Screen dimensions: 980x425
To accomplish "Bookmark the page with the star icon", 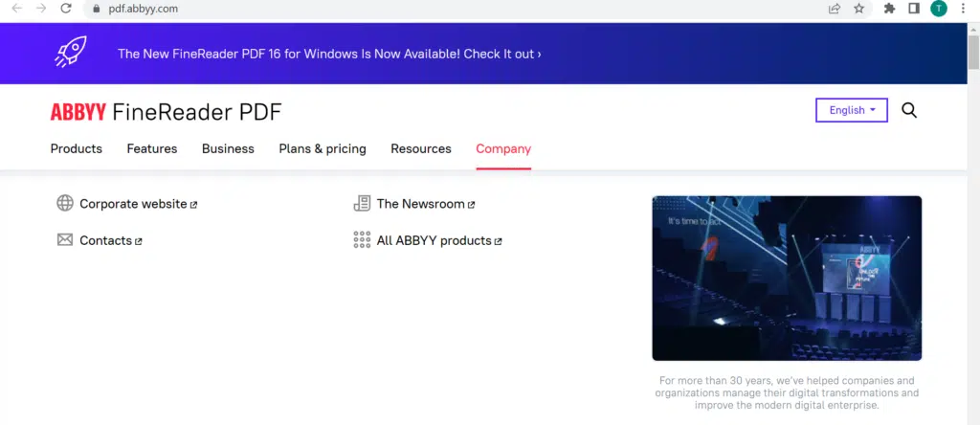I will tap(858, 9).
